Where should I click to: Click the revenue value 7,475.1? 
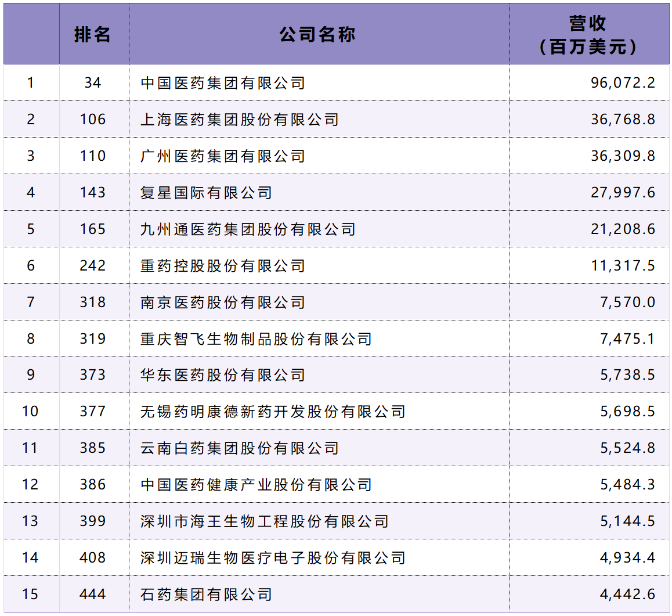(619, 338)
